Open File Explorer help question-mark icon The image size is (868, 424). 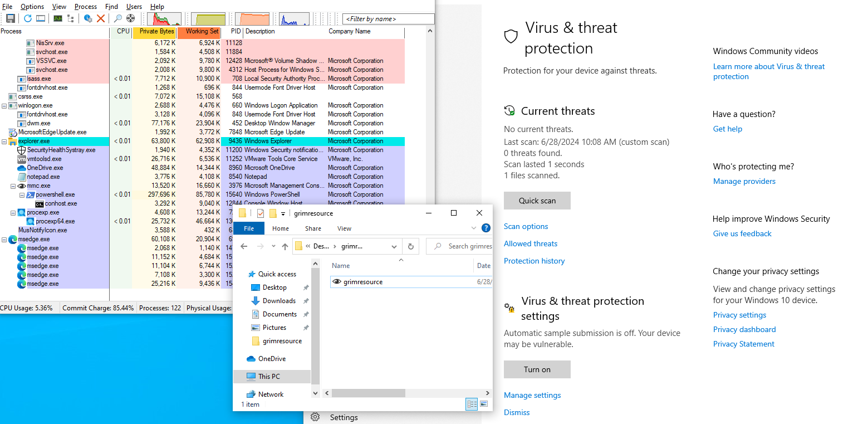(x=486, y=228)
